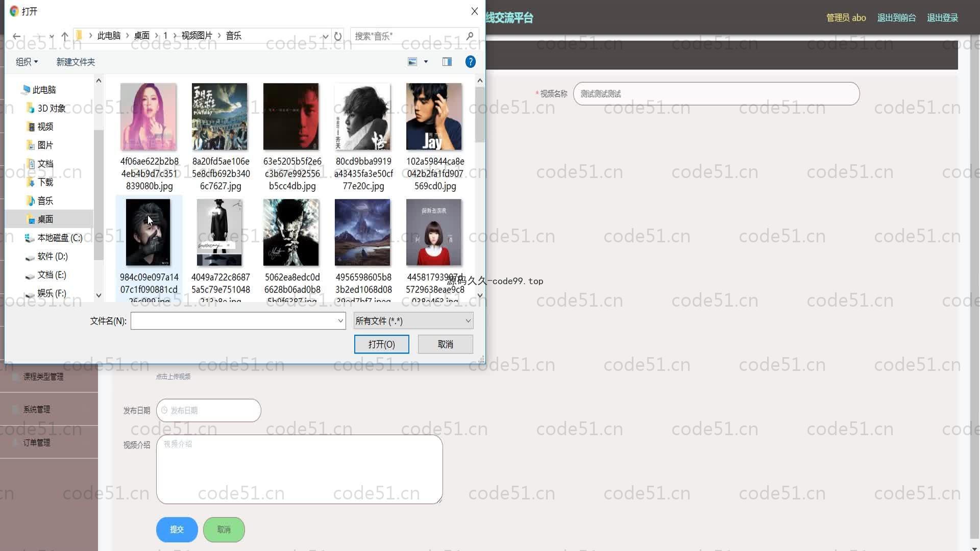Open the 组织 menu
The width and height of the screenshot is (980, 551).
click(x=27, y=62)
